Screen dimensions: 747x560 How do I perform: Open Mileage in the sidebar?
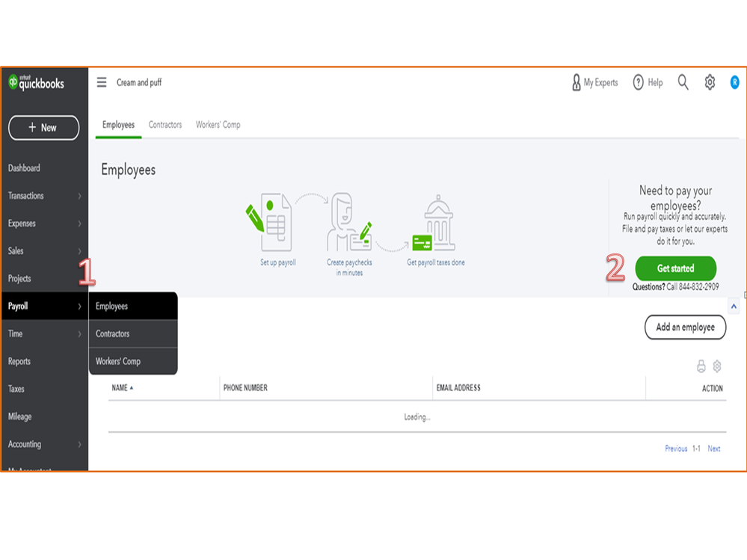pyautogui.click(x=20, y=416)
